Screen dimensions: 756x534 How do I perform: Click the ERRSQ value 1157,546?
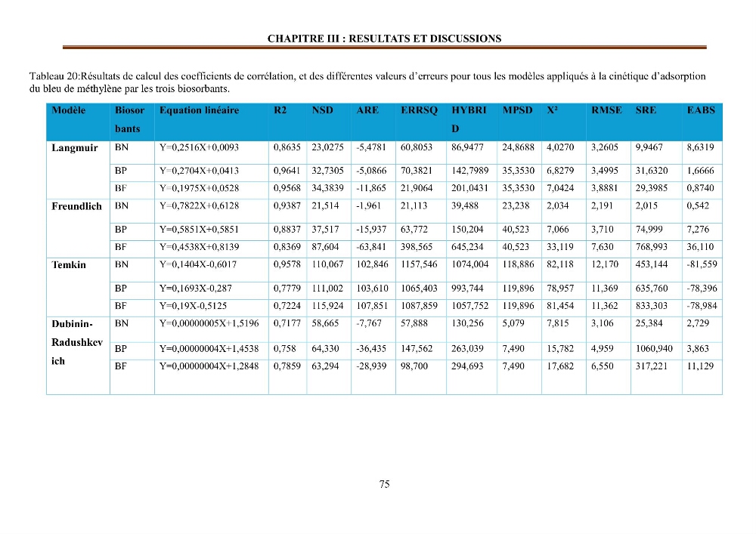[x=419, y=264]
